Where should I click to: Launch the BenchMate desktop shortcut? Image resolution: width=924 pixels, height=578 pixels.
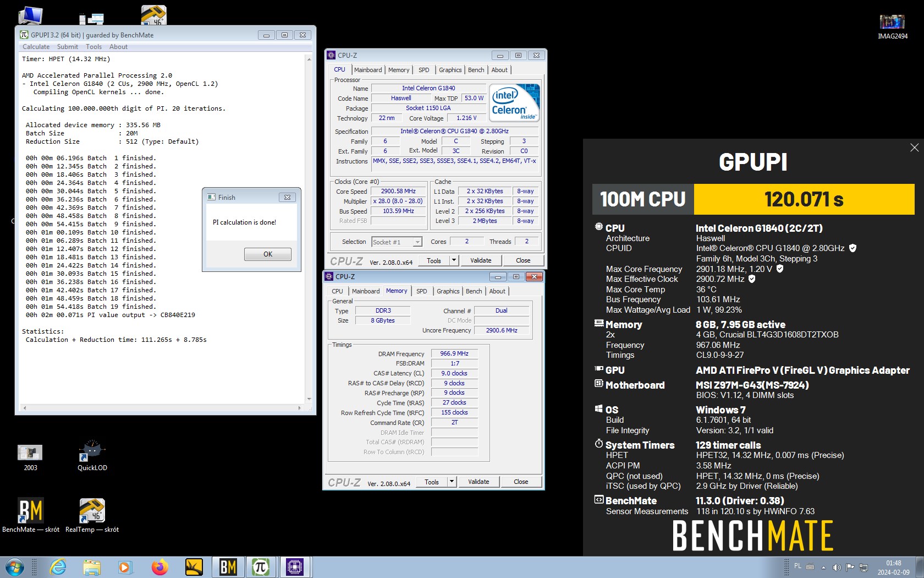(x=30, y=515)
